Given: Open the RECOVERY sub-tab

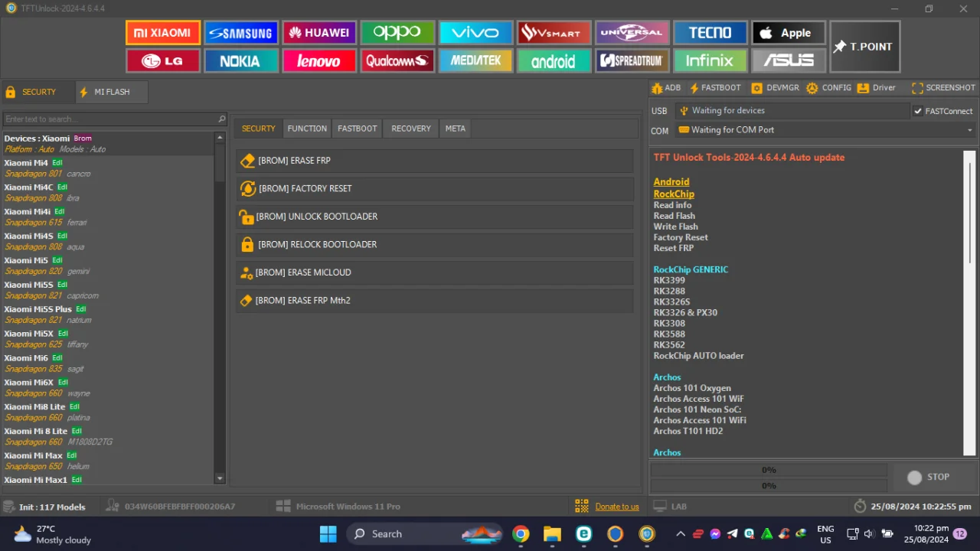Looking at the screenshot, I should (411, 129).
